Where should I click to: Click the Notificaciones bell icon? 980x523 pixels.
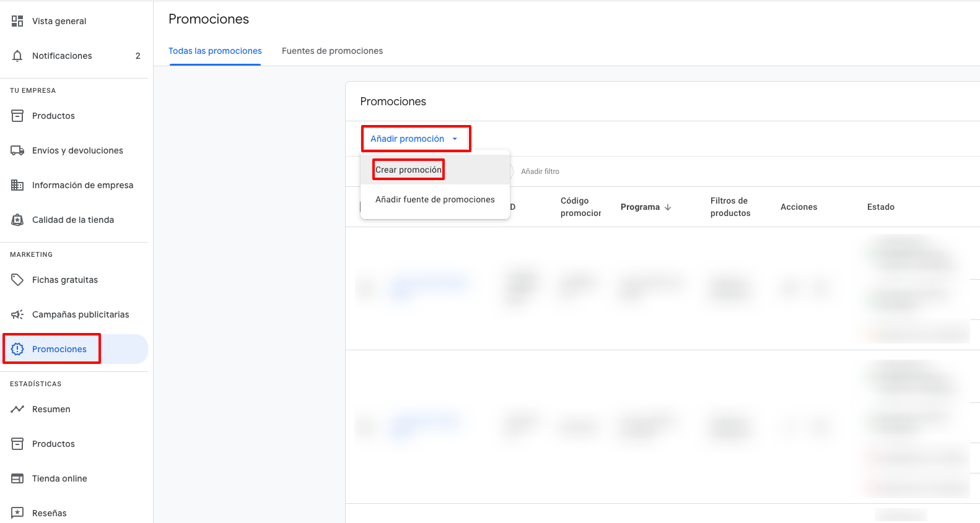pyautogui.click(x=17, y=56)
